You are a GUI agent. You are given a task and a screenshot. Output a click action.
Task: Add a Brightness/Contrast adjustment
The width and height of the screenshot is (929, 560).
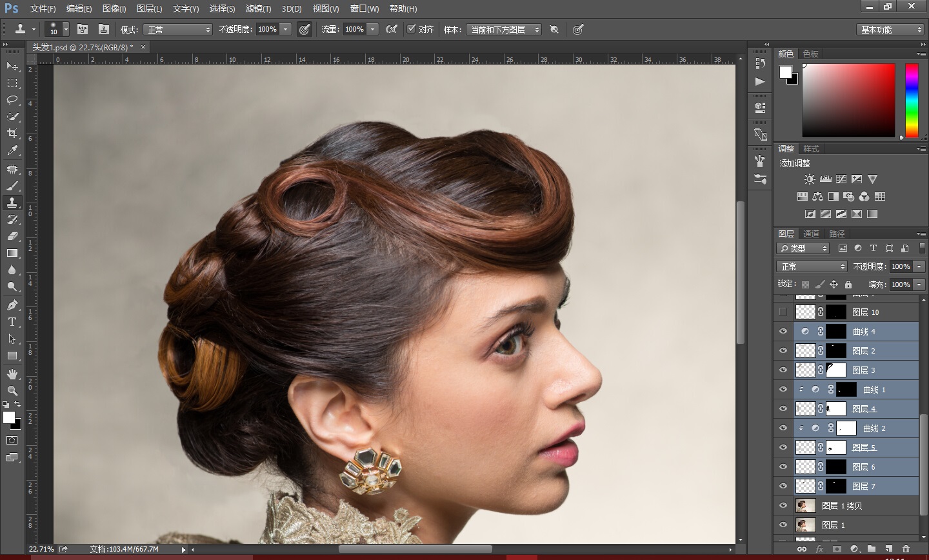pyautogui.click(x=810, y=179)
